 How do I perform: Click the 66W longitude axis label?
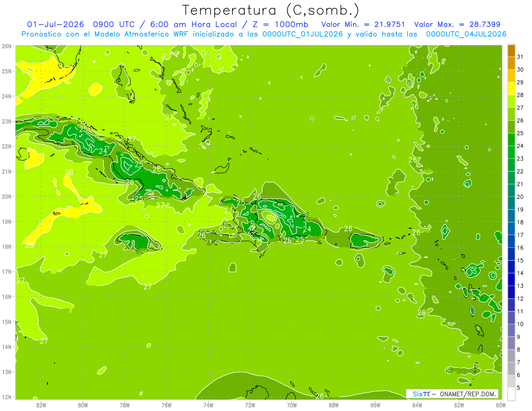[x=375, y=405]
